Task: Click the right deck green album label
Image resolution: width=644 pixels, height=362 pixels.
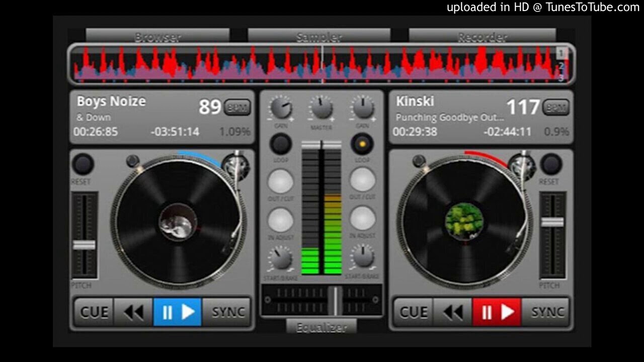Action: click(464, 221)
